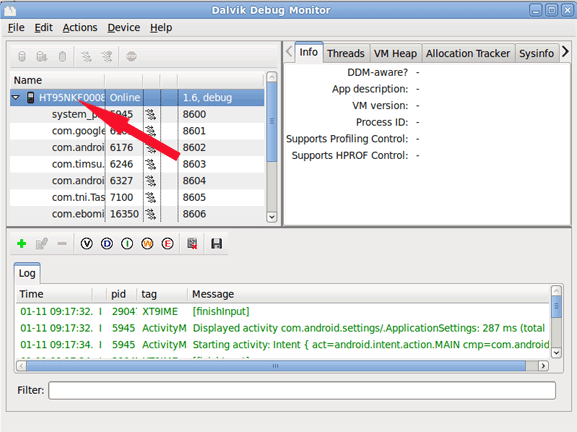Image resolution: width=577 pixels, height=432 pixels.
Task: Select the Info (I) log level icon
Action: point(127,244)
